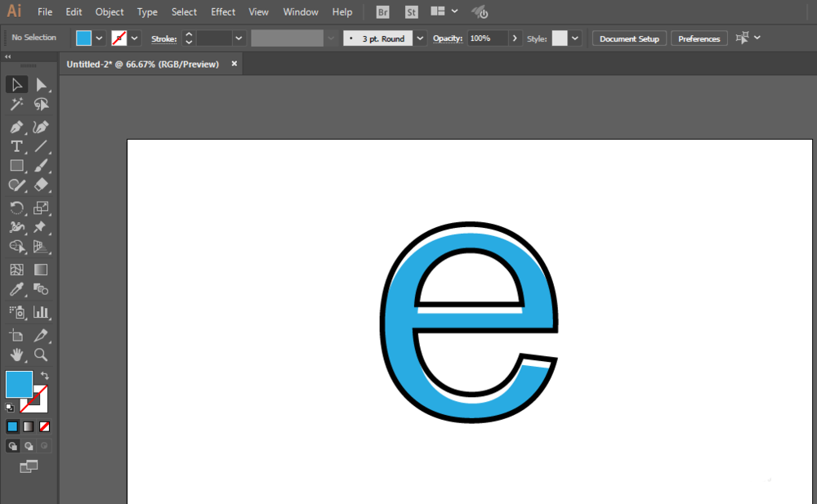This screenshot has width=817, height=504.
Task: Open the Effect menu
Action: coord(223,12)
